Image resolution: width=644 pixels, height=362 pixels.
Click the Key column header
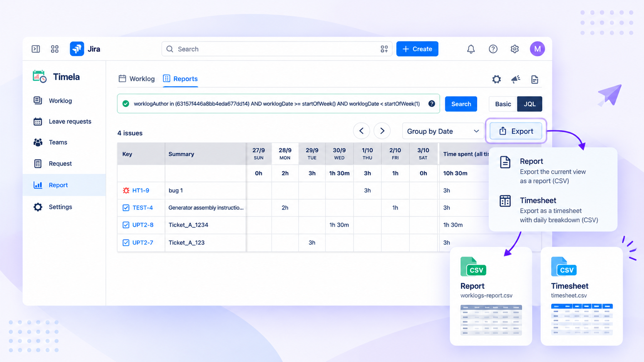141,154
